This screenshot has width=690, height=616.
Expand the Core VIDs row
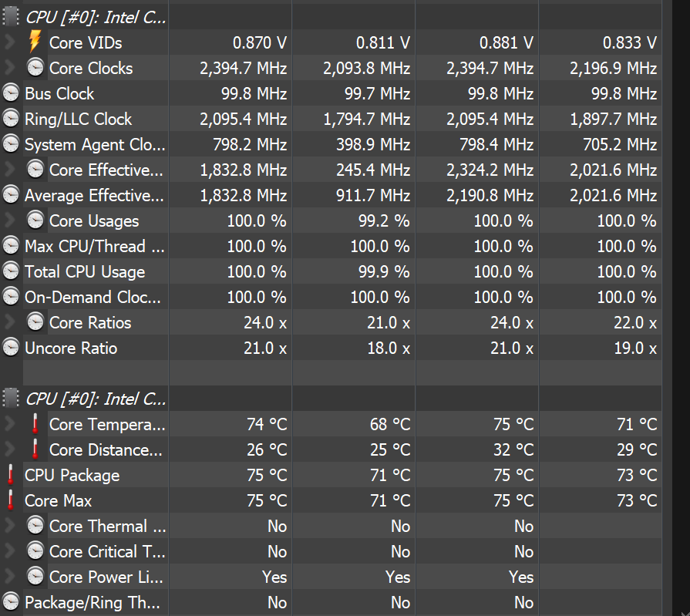click(8, 42)
